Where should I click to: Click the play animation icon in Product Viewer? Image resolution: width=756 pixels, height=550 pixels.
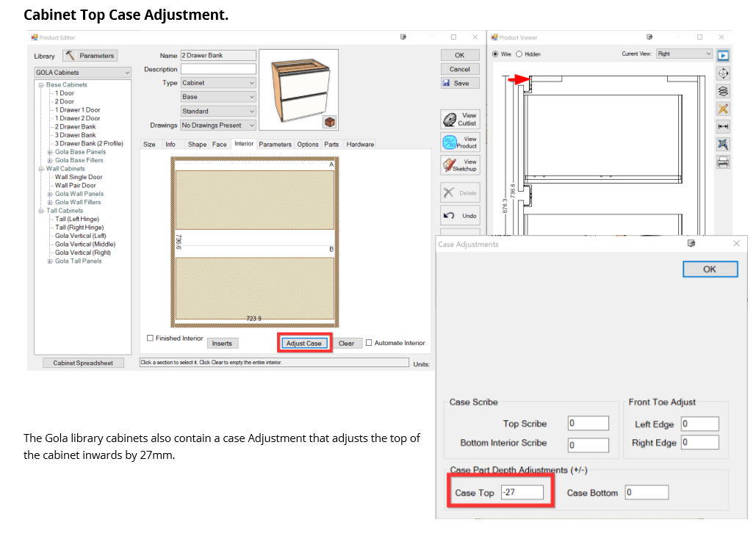tap(723, 55)
